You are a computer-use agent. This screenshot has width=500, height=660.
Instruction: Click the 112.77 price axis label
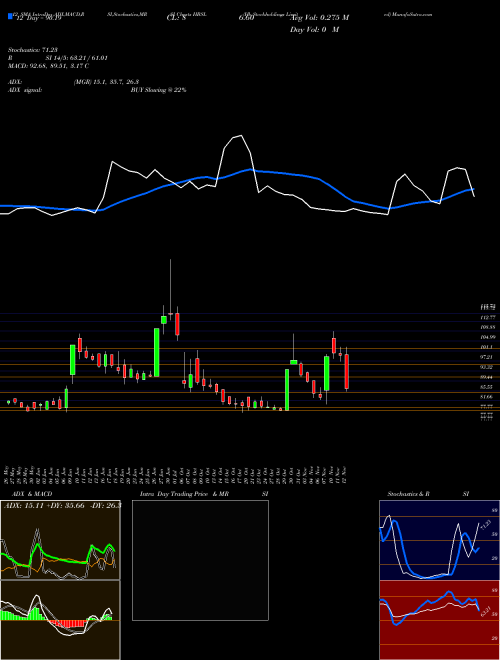pos(487,317)
